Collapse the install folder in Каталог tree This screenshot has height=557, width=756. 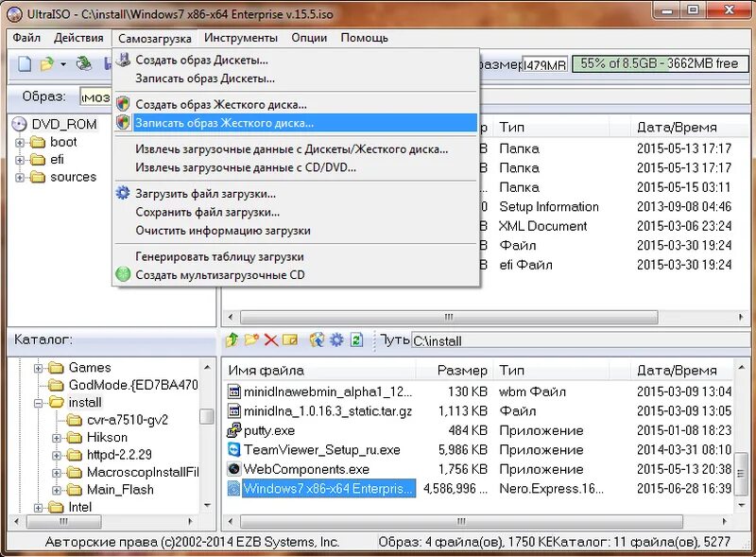click(38, 404)
